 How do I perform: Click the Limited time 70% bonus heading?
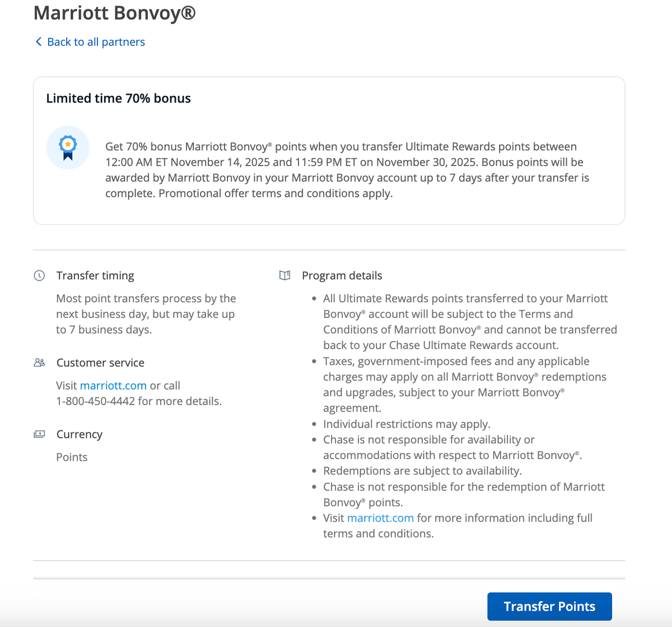(118, 98)
